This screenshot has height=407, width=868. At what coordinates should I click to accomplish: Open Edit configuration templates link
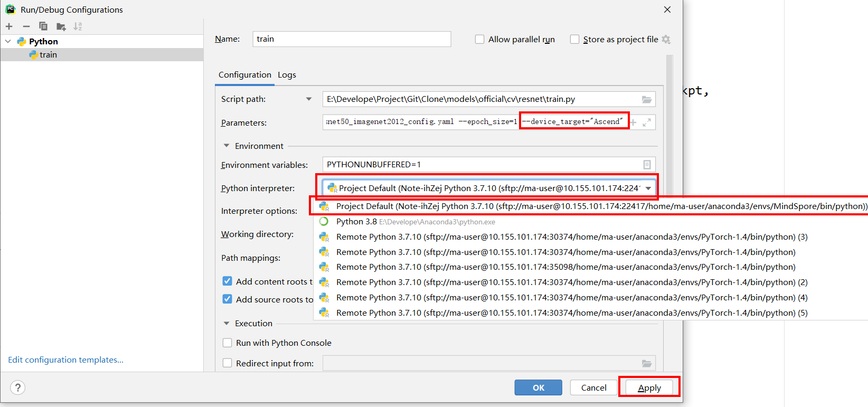[65, 360]
